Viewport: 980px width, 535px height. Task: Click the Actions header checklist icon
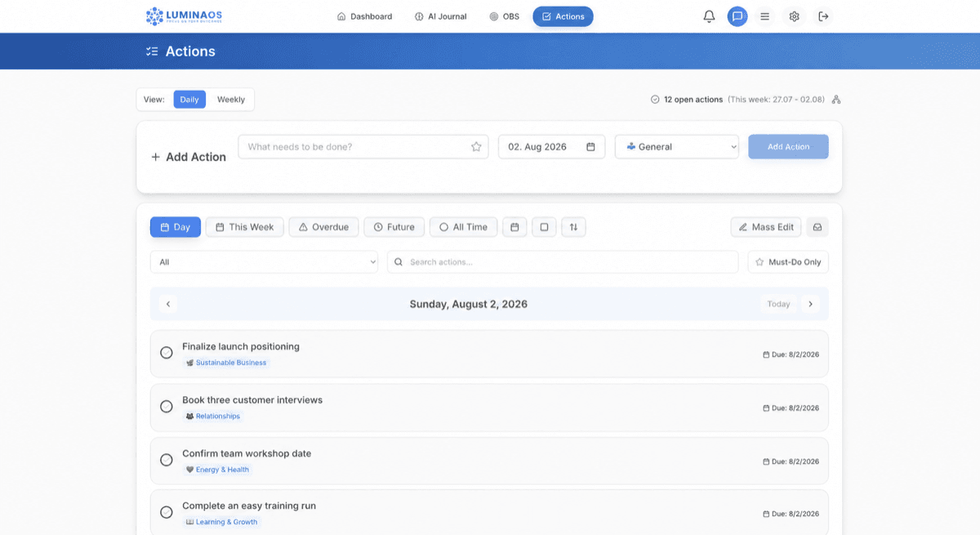click(x=151, y=51)
